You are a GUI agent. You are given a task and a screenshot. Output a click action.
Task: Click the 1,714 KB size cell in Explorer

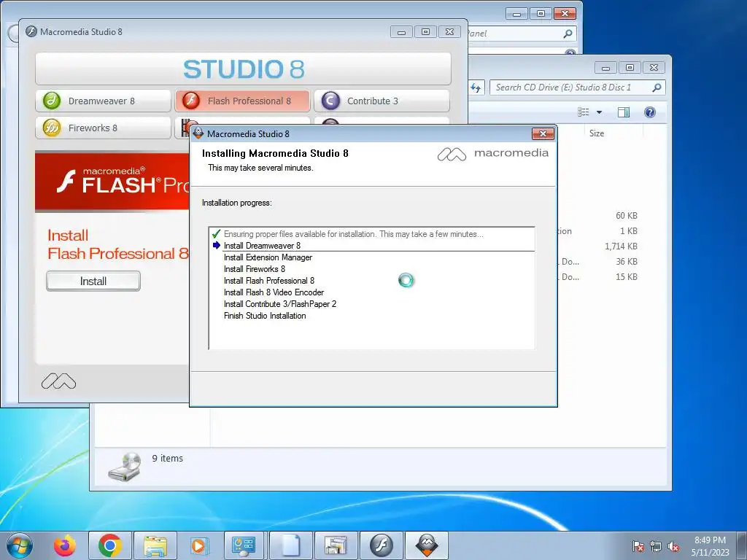[621, 246]
